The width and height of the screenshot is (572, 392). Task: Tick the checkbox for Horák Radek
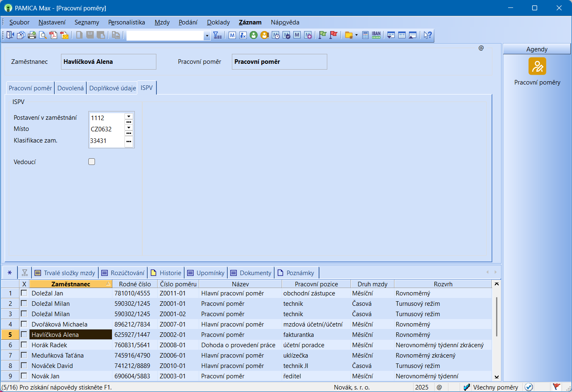point(24,345)
